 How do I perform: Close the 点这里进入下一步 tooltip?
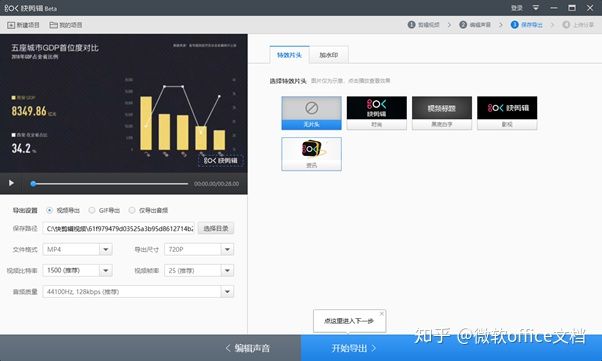pos(382,314)
